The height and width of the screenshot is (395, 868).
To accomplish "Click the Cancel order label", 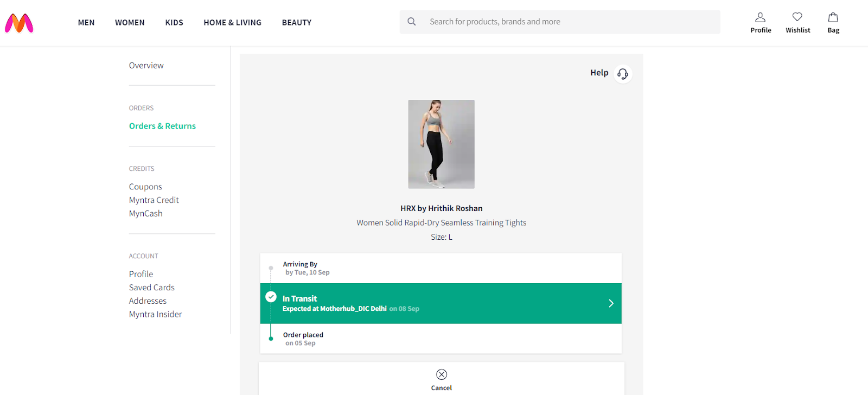I will pos(442,388).
